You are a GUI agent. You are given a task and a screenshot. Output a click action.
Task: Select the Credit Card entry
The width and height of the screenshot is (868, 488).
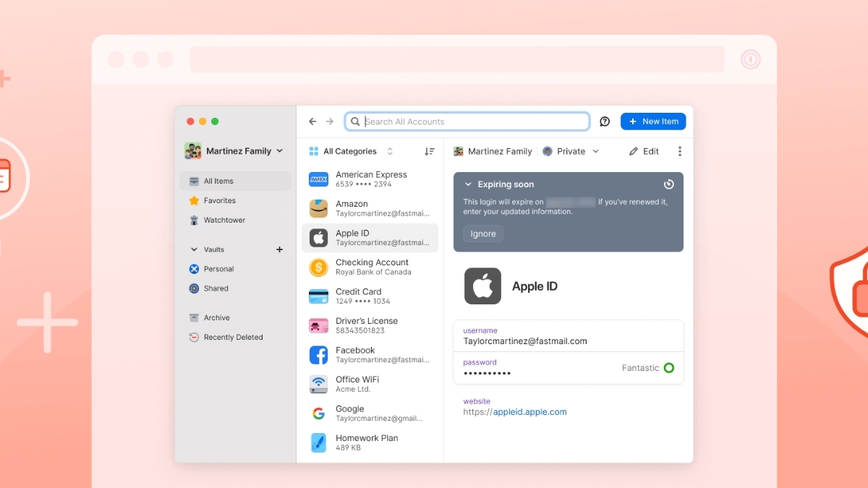click(x=370, y=296)
